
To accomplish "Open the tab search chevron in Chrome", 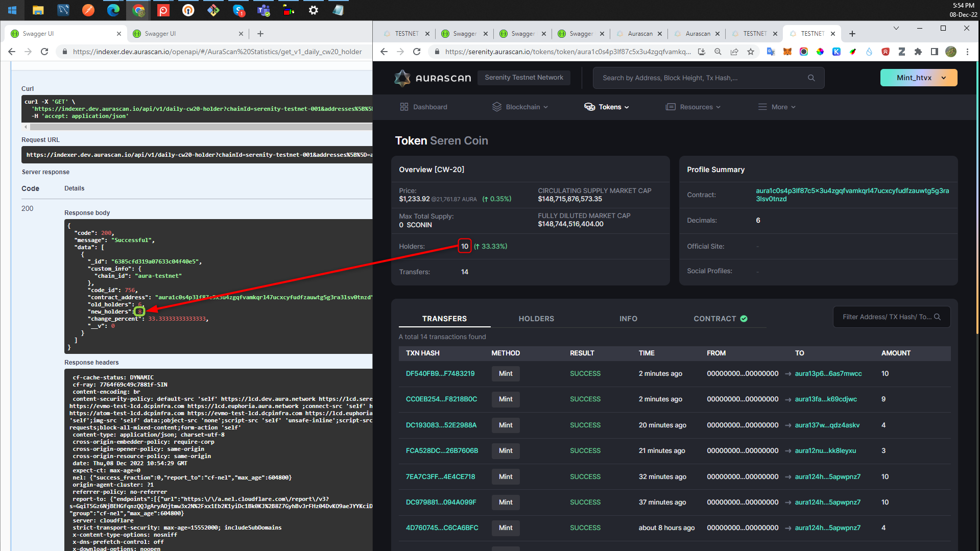I will [896, 28].
